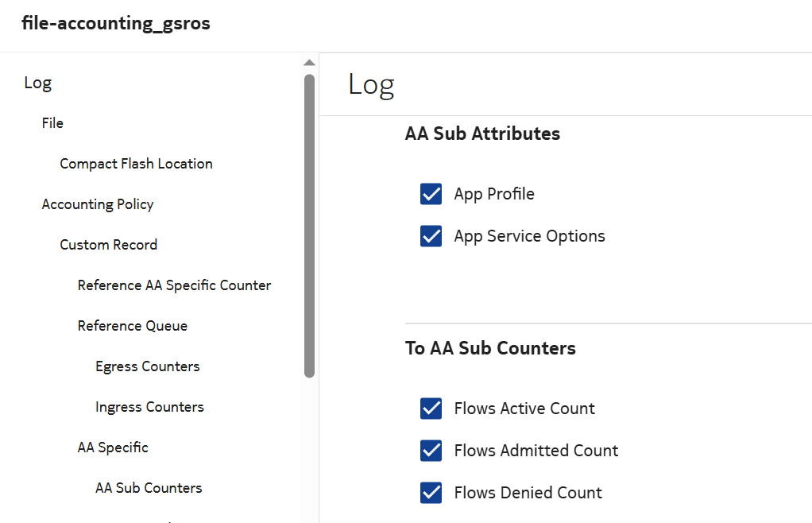Toggle the App Service Options checkbox
This screenshot has height=523, width=812.
[x=431, y=236]
